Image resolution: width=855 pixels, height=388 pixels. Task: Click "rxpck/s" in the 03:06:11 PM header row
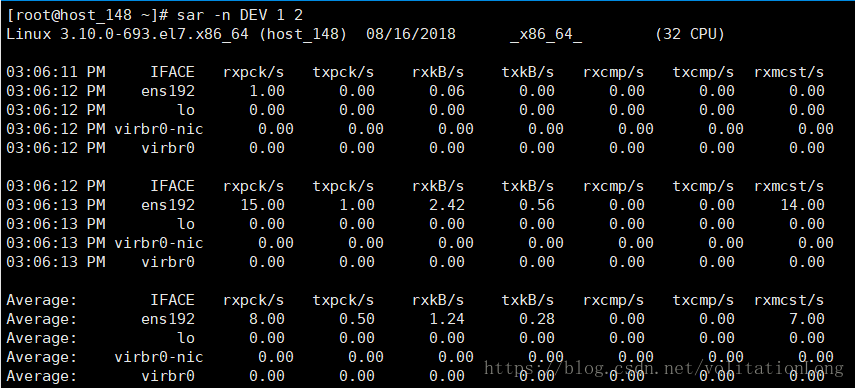(x=254, y=73)
